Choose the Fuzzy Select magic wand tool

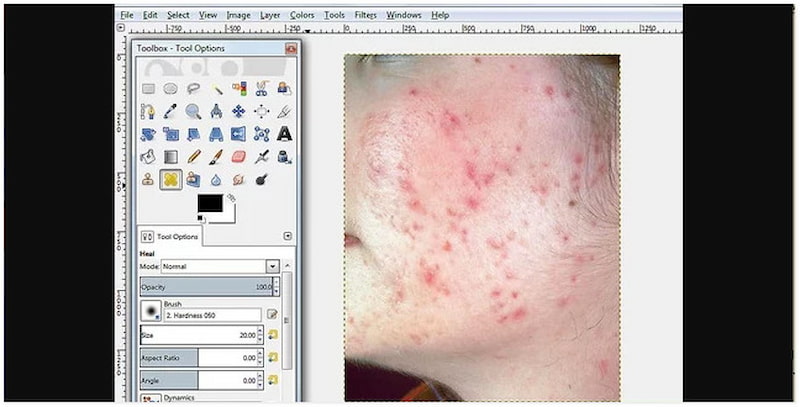pos(216,89)
